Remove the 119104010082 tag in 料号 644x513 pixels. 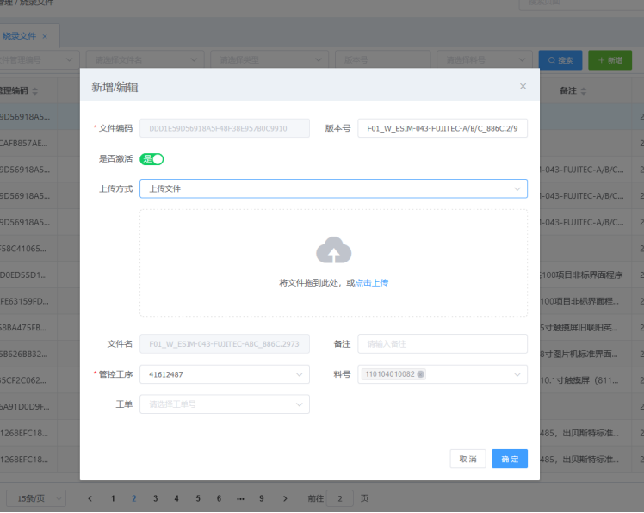tap(421, 374)
